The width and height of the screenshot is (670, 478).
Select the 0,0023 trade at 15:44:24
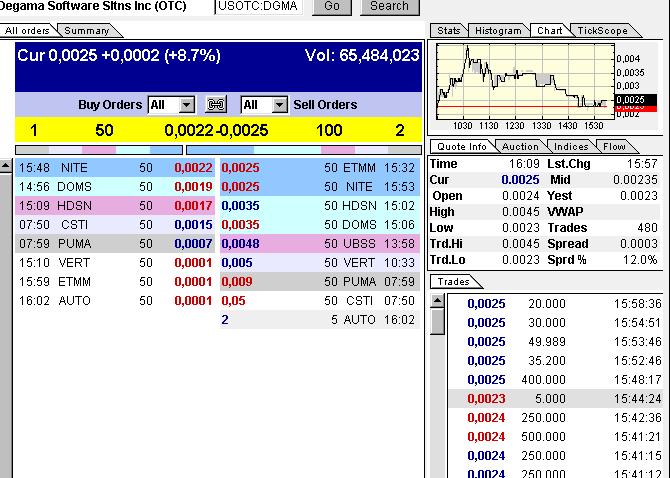[x=555, y=399]
